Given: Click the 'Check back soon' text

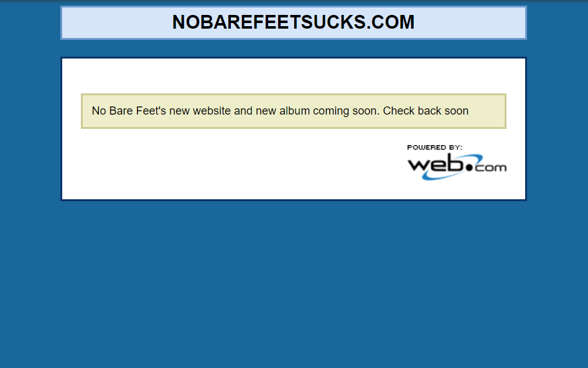Looking at the screenshot, I should point(426,111).
